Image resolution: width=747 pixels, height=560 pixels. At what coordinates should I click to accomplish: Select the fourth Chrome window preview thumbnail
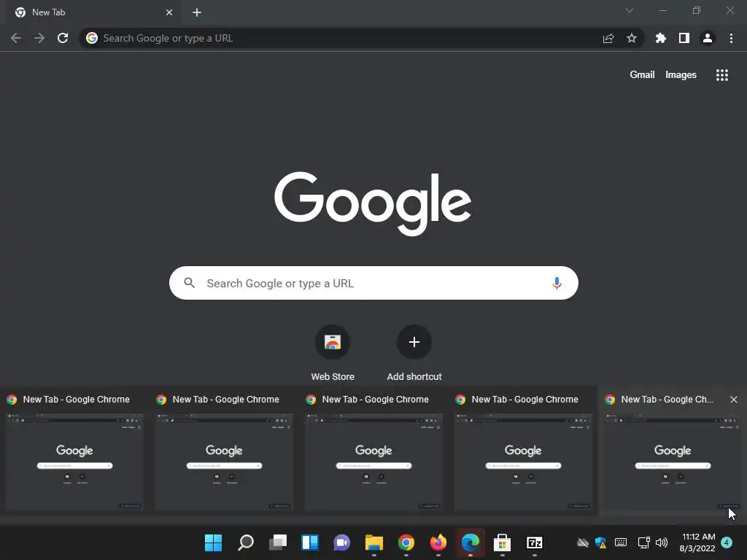pos(523,462)
